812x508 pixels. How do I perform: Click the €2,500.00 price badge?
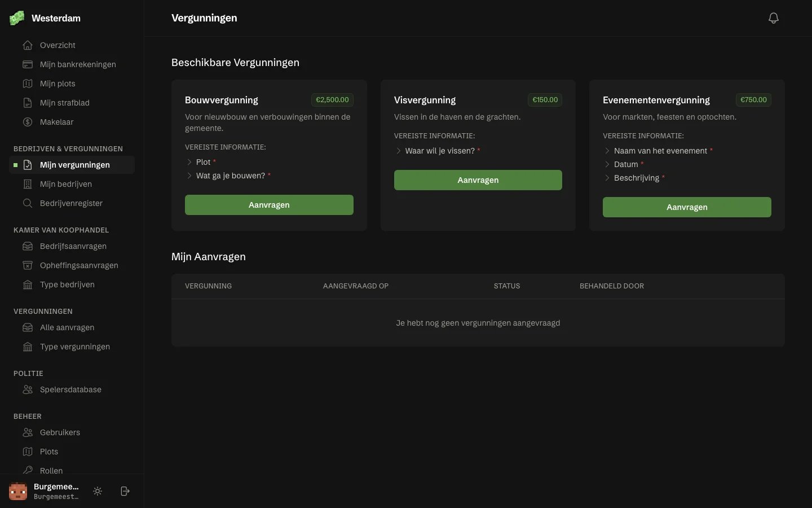click(x=332, y=100)
